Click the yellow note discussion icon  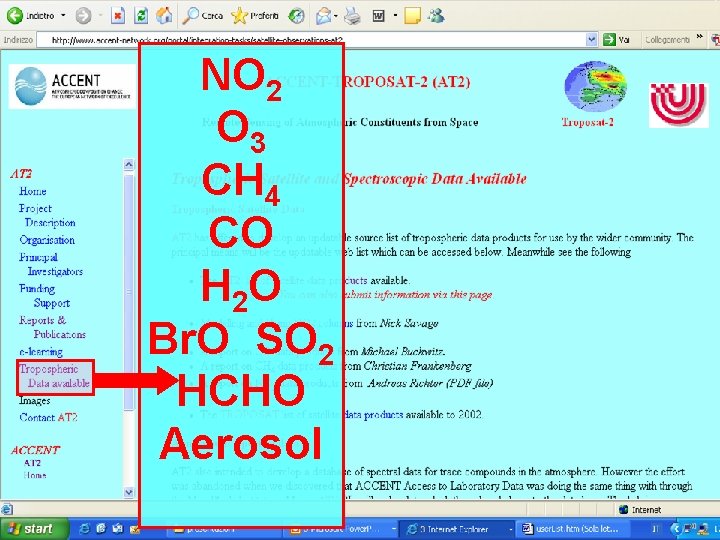[x=412, y=16]
